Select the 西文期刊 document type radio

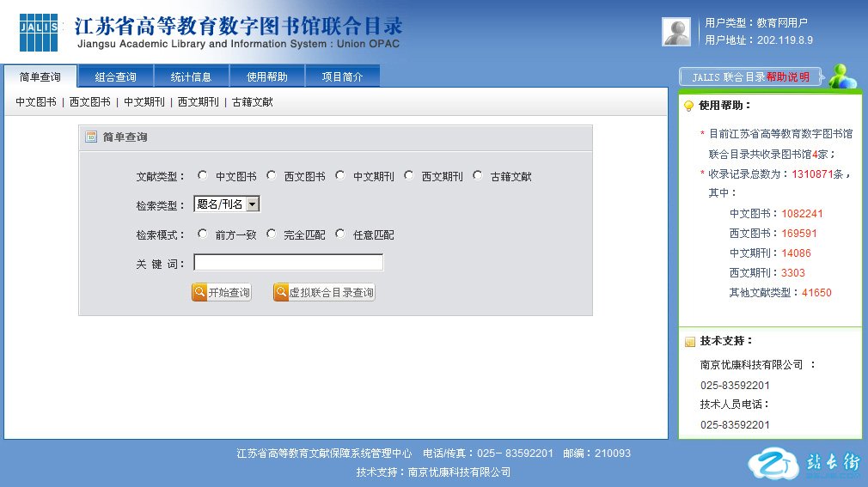tap(409, 175)
